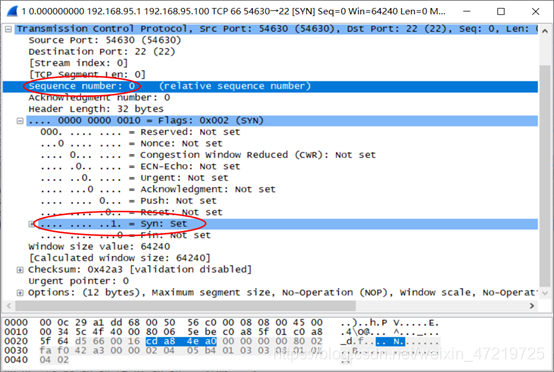Select the Reserved: Not set flag row
Image resolution: width=554 pixels, height=372 pixels.
[x=140, y=132]
